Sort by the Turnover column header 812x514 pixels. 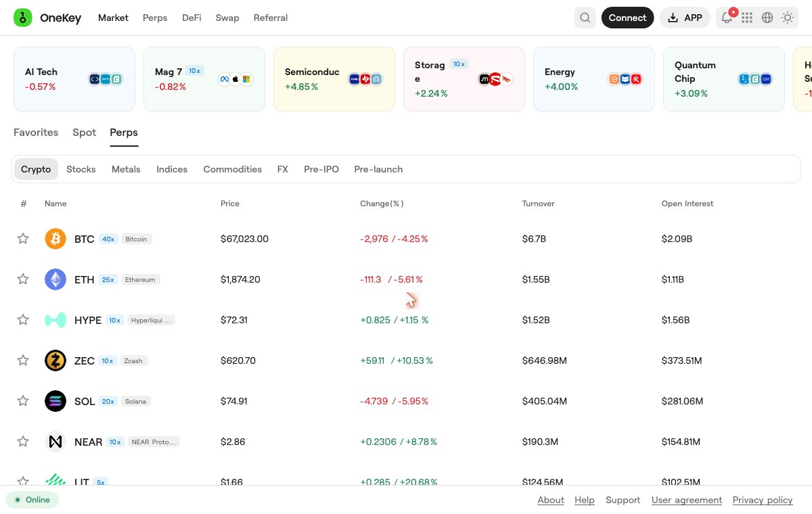pyautogui.click(x=539, y=204)
